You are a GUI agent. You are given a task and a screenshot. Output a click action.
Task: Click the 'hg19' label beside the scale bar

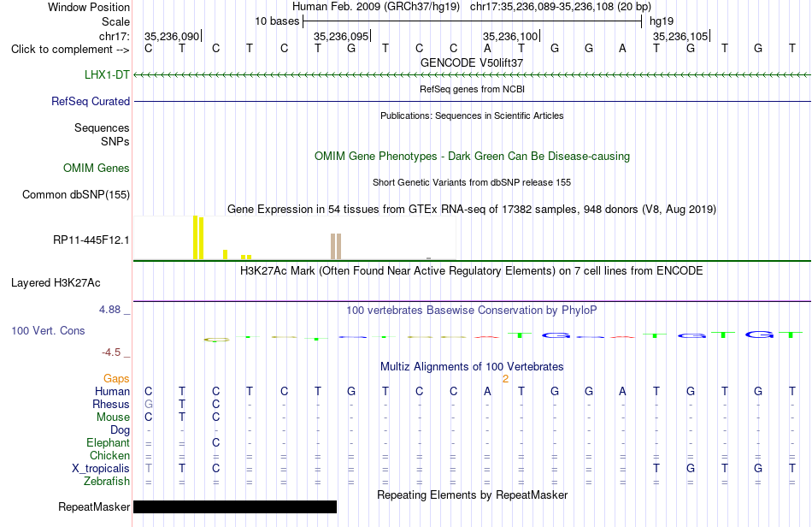pyautogui.click(x=662, y=21)
